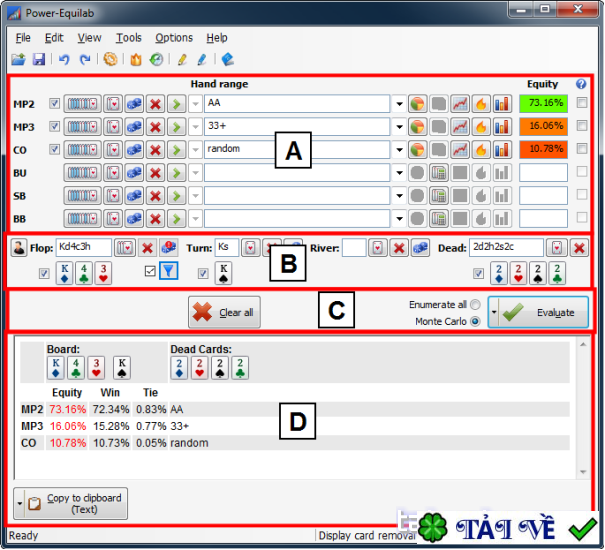Randomize CO hand with the dice icon
Viewport: 605px width, 550px height.
134,150
